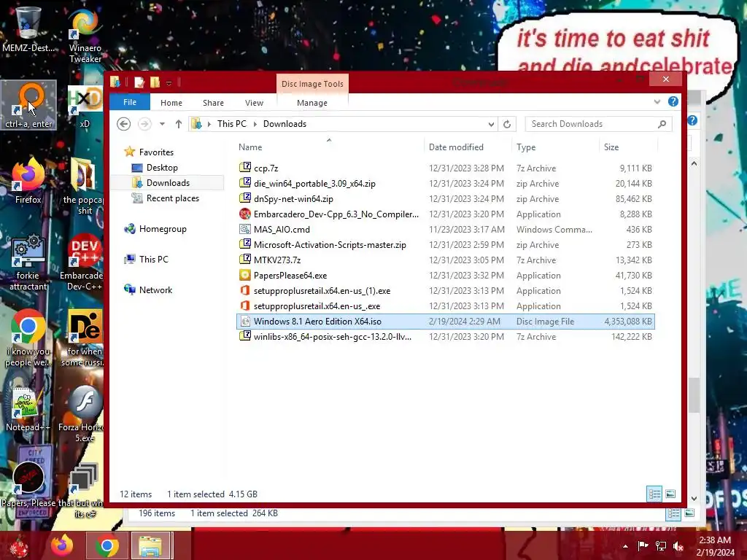Switch to Large icons view in status bar
Screen dimensions: 747x560
coord(670,494)
